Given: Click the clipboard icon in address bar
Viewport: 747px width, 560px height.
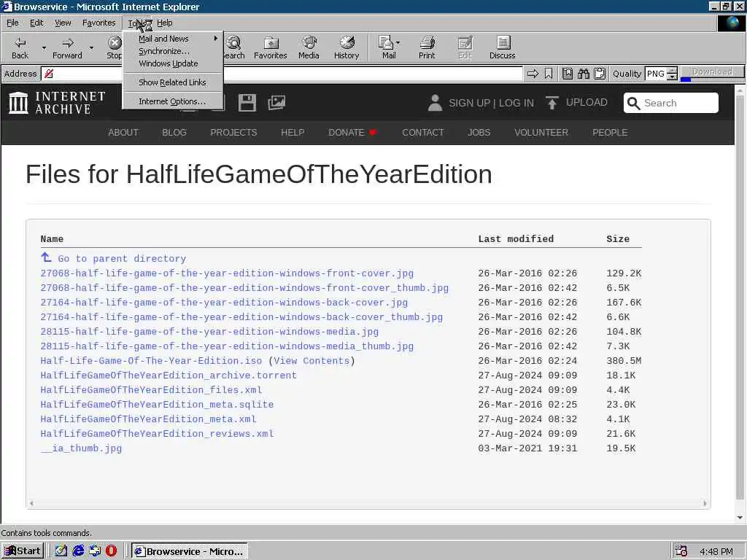Looking at the screenshot, I should tap(600, 74).
